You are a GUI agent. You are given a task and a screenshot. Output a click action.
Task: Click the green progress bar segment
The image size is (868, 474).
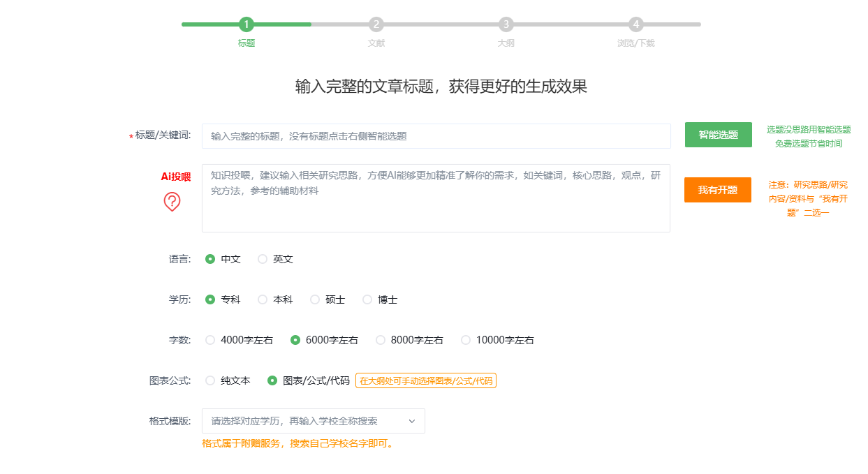coord(209,23)
